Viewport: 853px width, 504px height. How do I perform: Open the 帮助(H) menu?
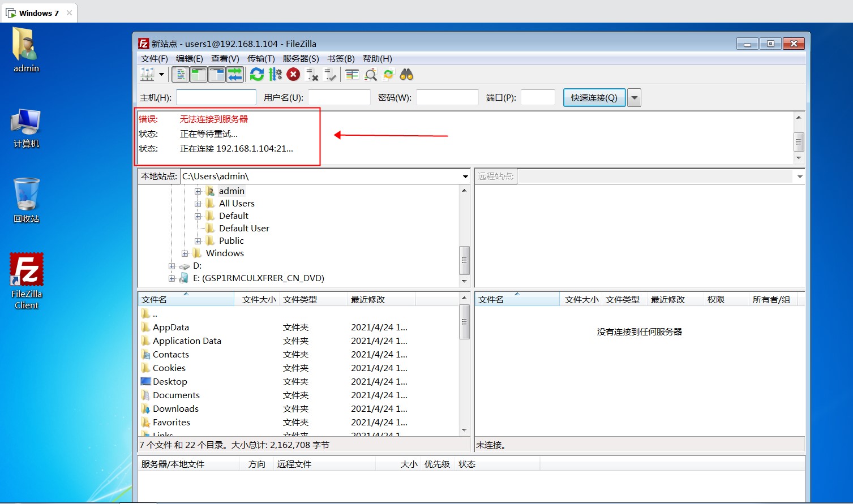(377, 58)
